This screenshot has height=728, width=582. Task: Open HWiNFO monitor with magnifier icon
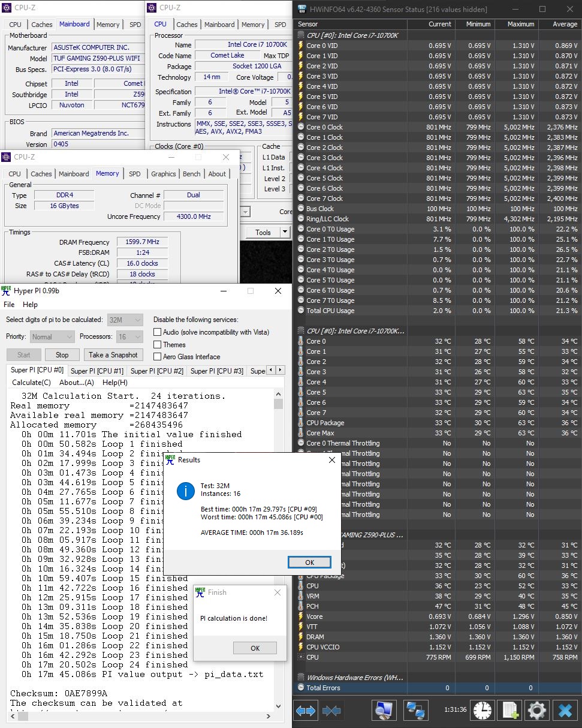tap(384, 711)
